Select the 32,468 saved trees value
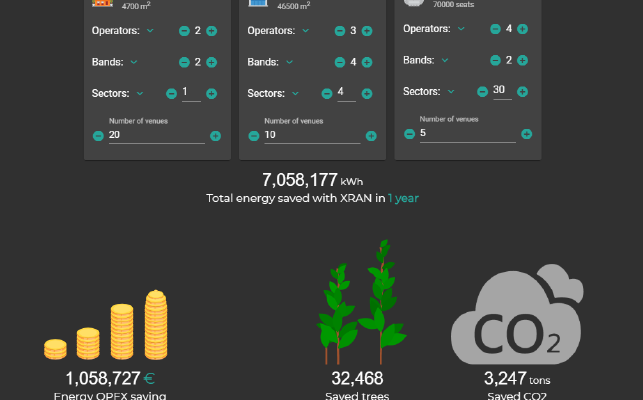643x400 pixels. pyautogui.click(x=357, y=378)
